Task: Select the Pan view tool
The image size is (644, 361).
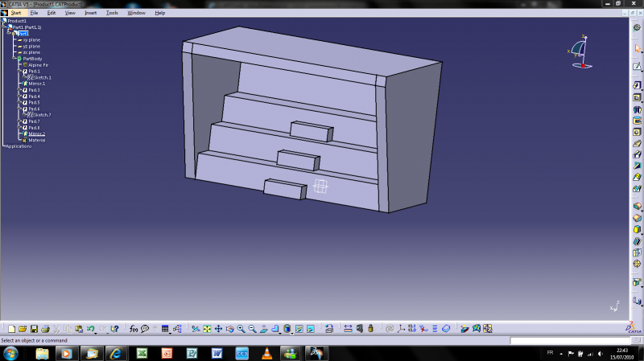Action: pyautogui.click(x=218, y=329)
